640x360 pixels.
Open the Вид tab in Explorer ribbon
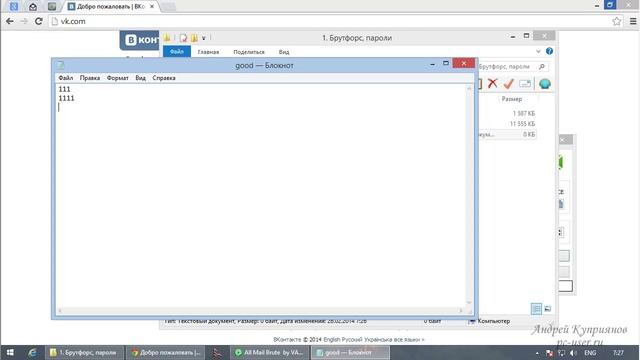(284, 52)
